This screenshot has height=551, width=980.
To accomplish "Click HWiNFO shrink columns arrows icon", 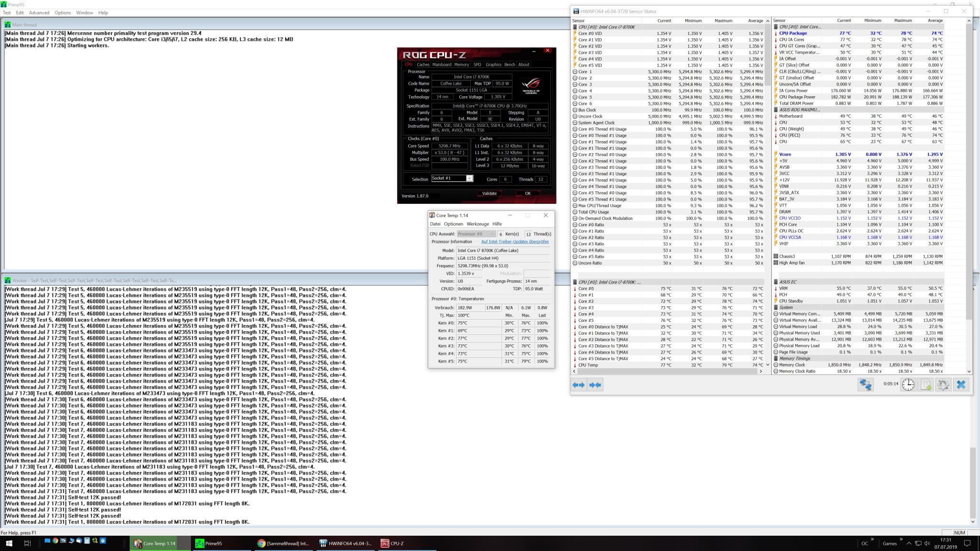I will point(595,385).
